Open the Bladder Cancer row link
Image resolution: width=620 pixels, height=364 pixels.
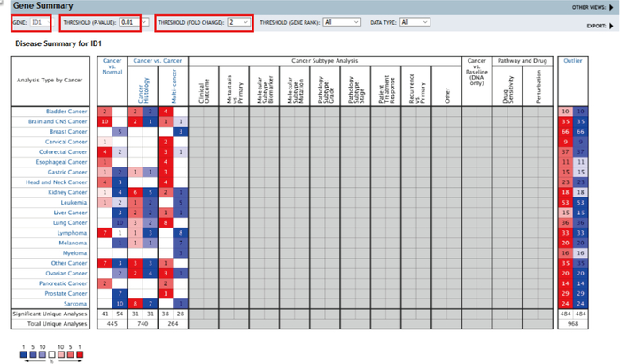pyautogui.click(x=66, y=112)
